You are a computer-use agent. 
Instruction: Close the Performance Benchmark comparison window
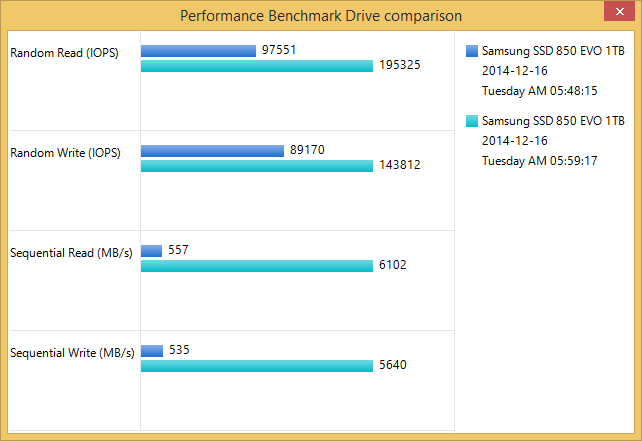(619, 11)
